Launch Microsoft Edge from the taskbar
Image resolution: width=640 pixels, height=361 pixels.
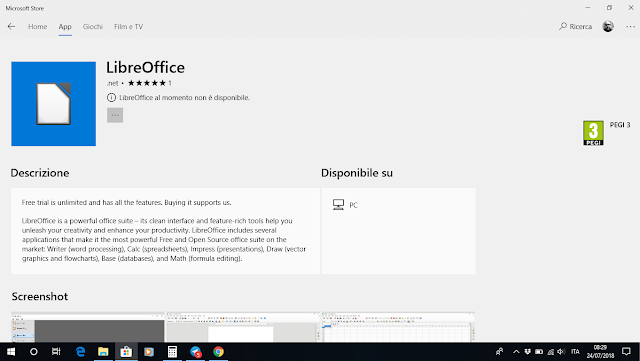(80, 352)
